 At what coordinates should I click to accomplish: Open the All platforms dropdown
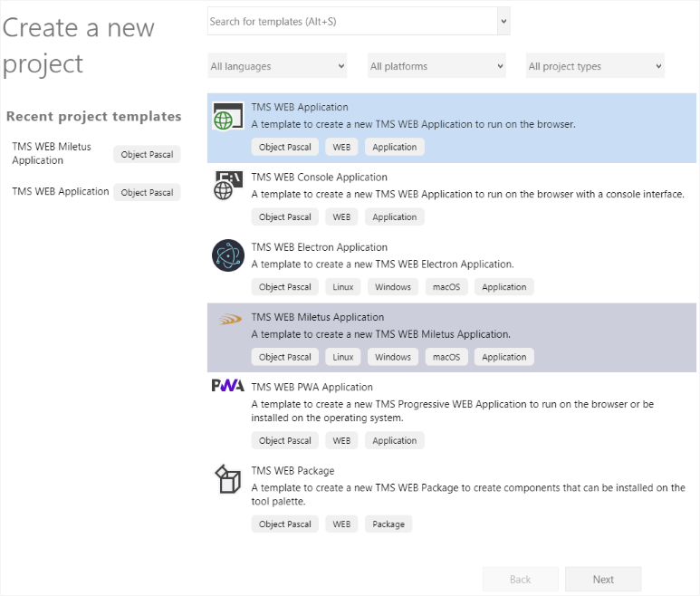click(436, 66)
